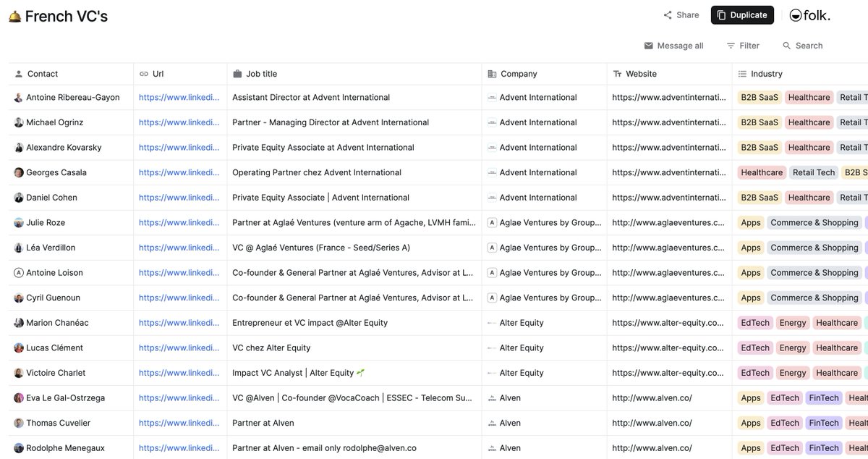Select 'Impact VC Analyst | Alter Equity' cell
Screen dimensions: 868x459
pyautogui.click(x=354, y=373)
